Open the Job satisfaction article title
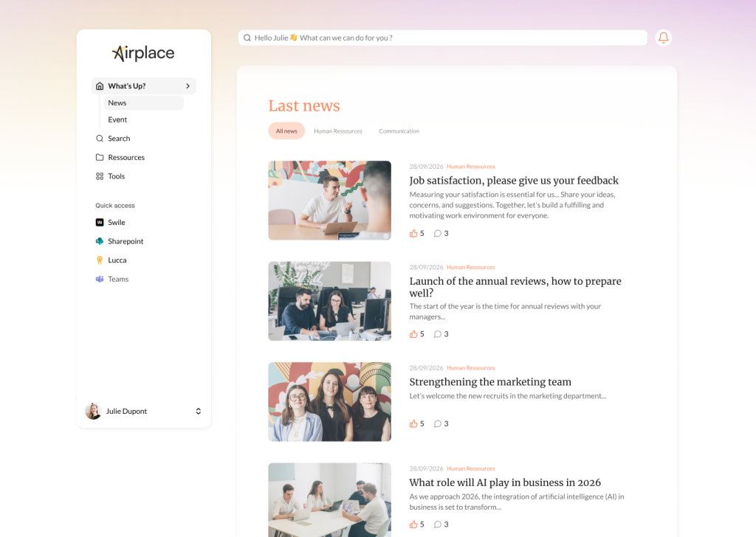The height and width of the screenshot is (537, 756). coord(514,181)
